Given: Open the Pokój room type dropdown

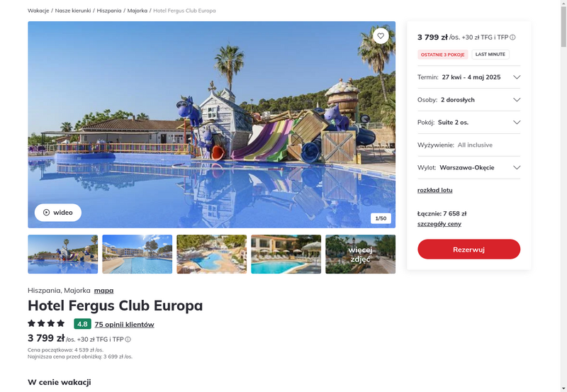Looking at the screenshot, I should (468, 123).
